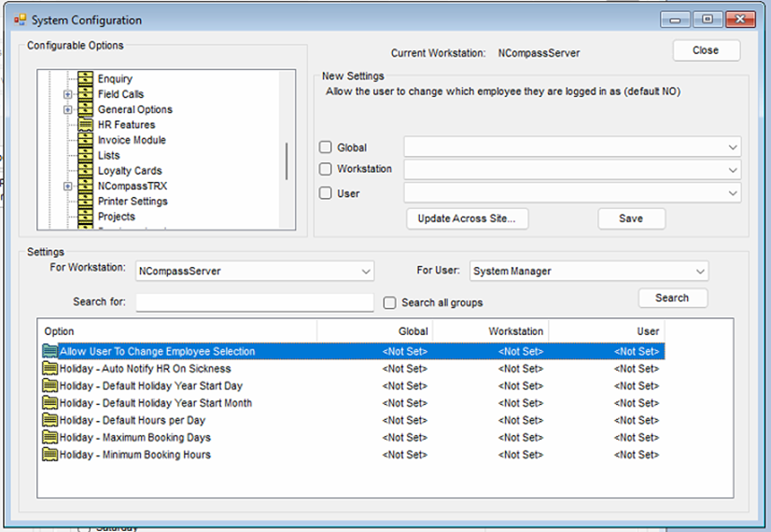Click folder icon of Holiday - Maximum Booking Days
Image resolution: width=771 pixels, height=532 pixels.
click(49, 437)
